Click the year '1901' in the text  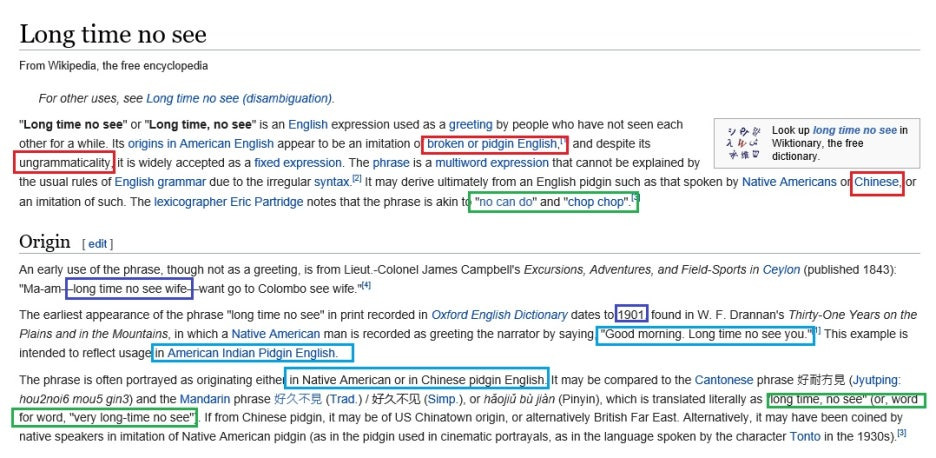(x=632, y=315)
